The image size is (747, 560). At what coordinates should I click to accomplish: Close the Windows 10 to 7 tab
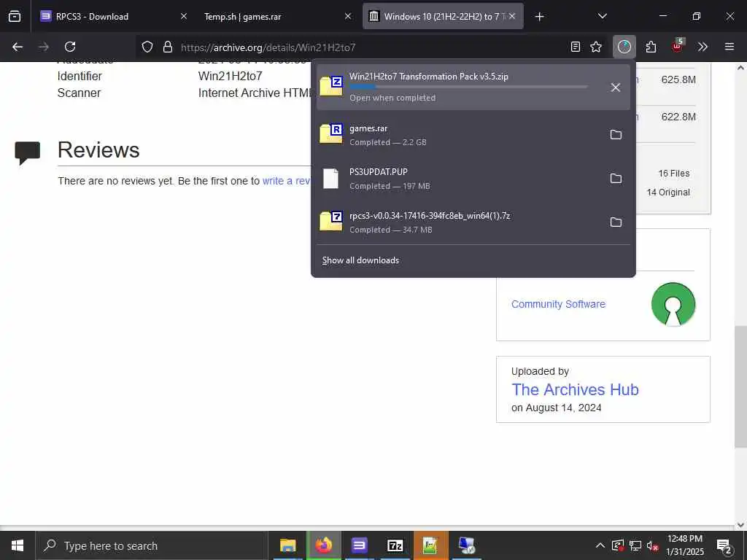[512, 17]
